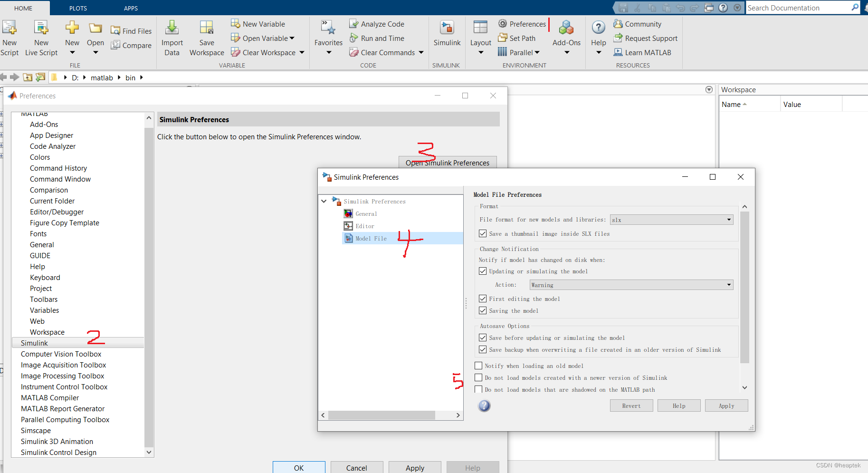
Task: Click the Search Documentation field
Action: (798, 8)
